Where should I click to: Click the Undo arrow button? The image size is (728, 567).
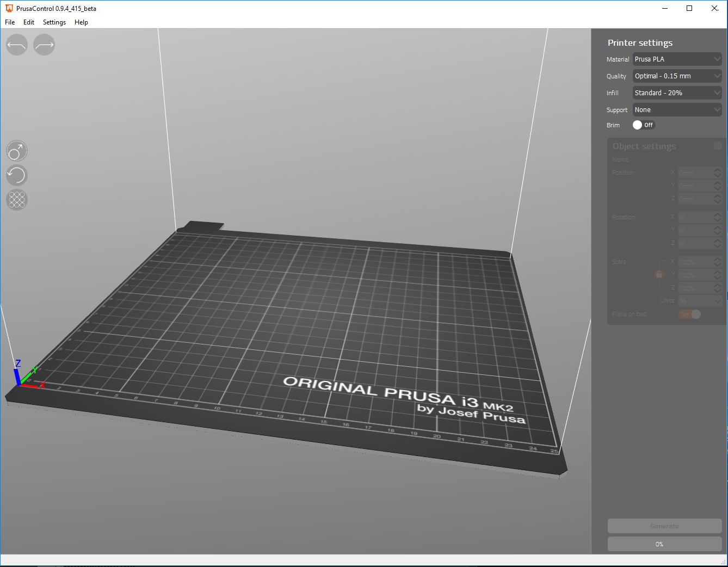pos(17,45)
